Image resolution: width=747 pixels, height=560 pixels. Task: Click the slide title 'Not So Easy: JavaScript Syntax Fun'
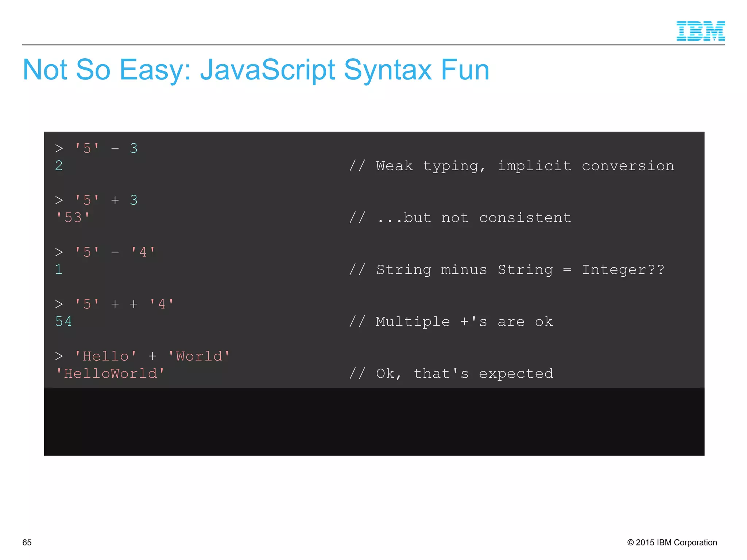pyautogui.click(x=256, y=70)
